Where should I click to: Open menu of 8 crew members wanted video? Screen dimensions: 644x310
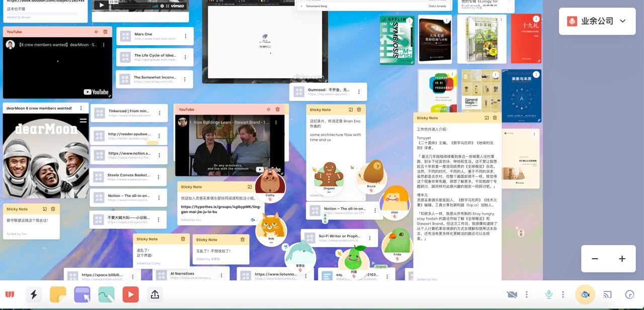104,45
